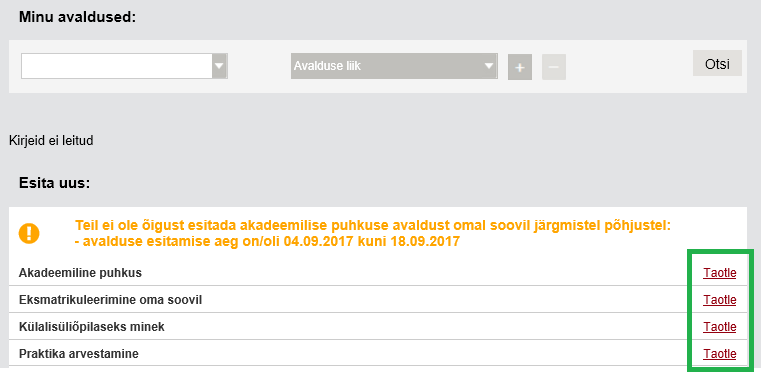Click the orange warning message text
This screenshot has width=761, height=376.
point(373,233)
